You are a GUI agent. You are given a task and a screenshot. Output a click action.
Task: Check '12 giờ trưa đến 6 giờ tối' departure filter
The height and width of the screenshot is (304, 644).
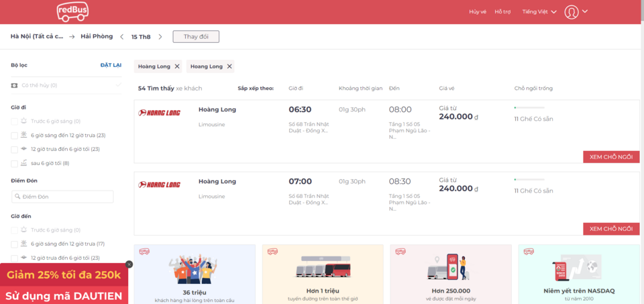coord(15,150)
